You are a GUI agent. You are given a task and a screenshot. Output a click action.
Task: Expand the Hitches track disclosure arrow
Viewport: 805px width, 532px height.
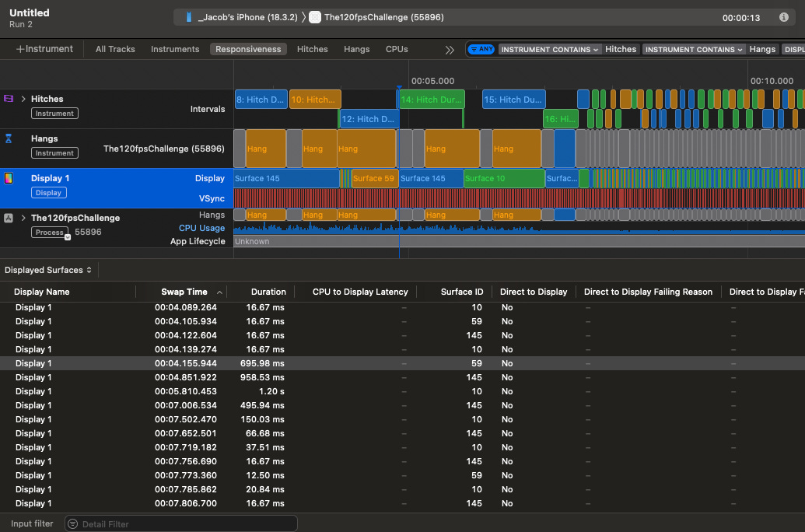click(x=23, y=99)
